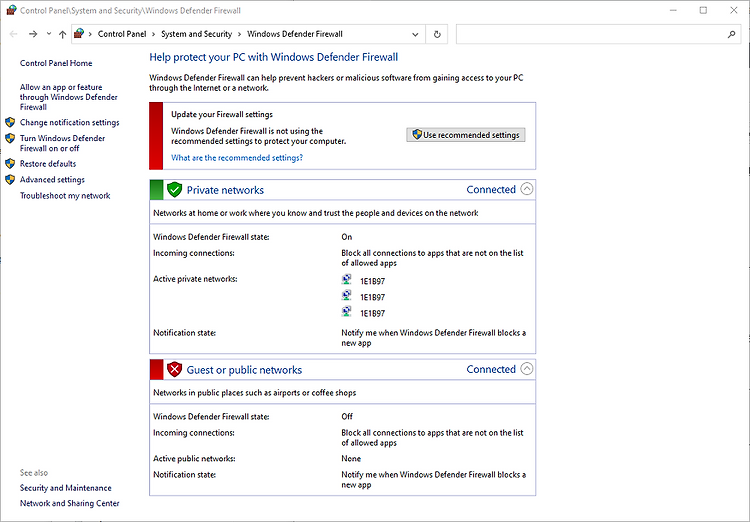750x522 pixels.
Task: Click the Private networks heading
Action: pyautogui.click(x=225, y=190)
